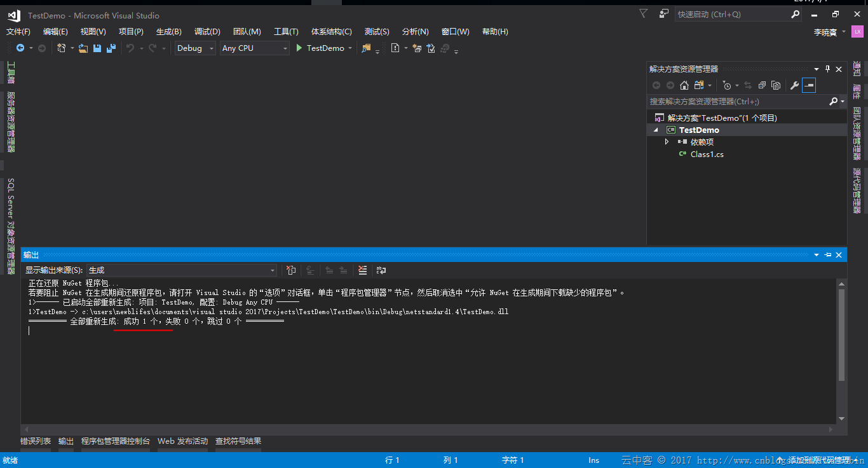Select the Class1.cs file
The width and height of the screenshot is (868, 468).
707,155
